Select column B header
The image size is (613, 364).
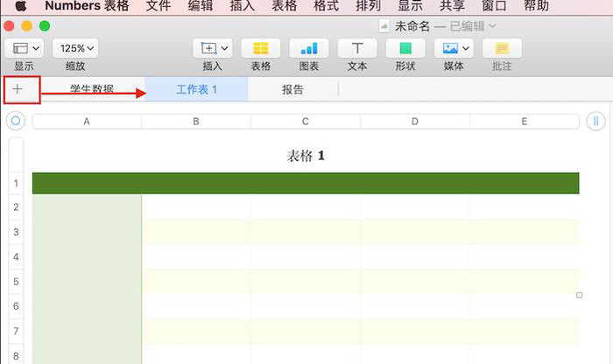pyautogui.click(x=196, y=122)
